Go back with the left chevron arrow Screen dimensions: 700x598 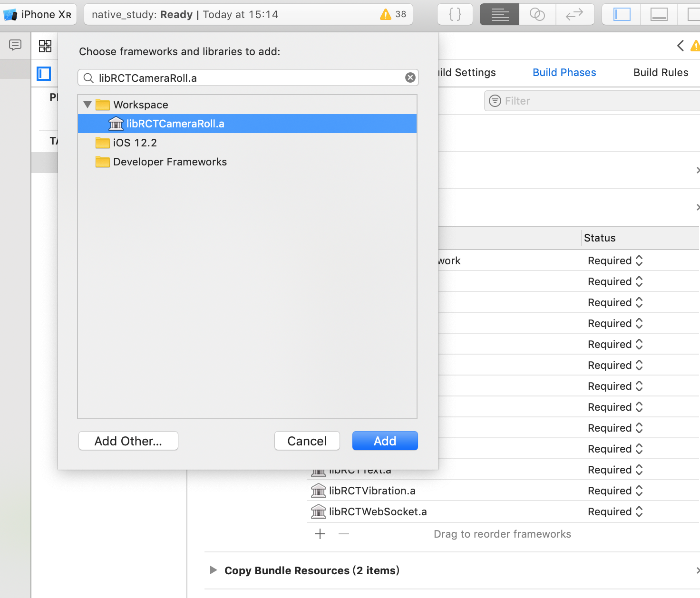pyautogui.click(x=681, y=46)
